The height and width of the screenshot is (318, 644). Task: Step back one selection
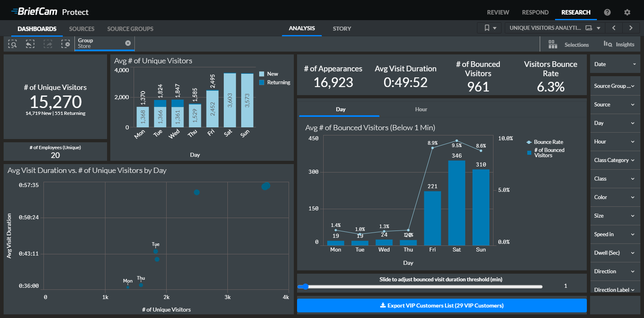30,44
